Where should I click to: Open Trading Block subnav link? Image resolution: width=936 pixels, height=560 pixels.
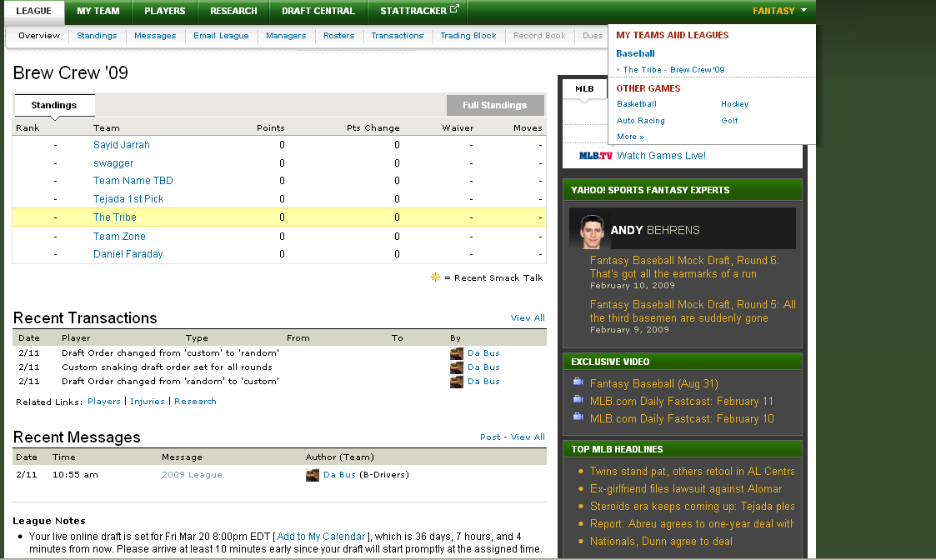[x=468, y=35]
